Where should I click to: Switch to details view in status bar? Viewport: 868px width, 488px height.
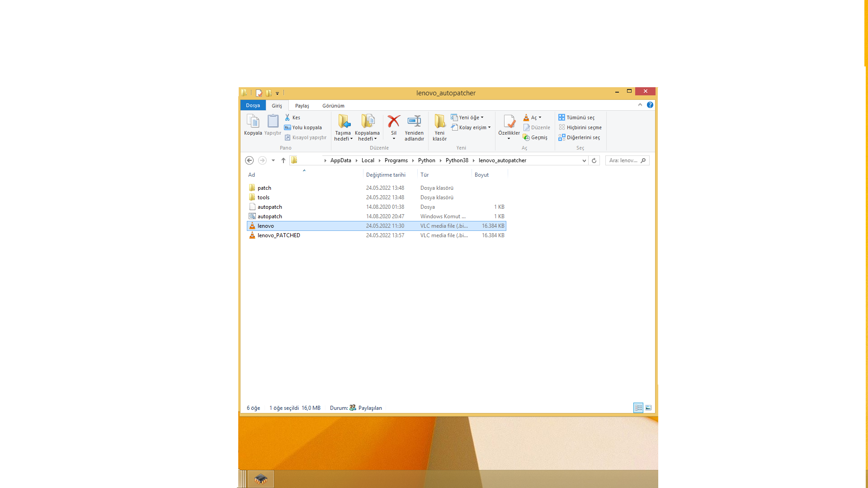pos(638,408)
